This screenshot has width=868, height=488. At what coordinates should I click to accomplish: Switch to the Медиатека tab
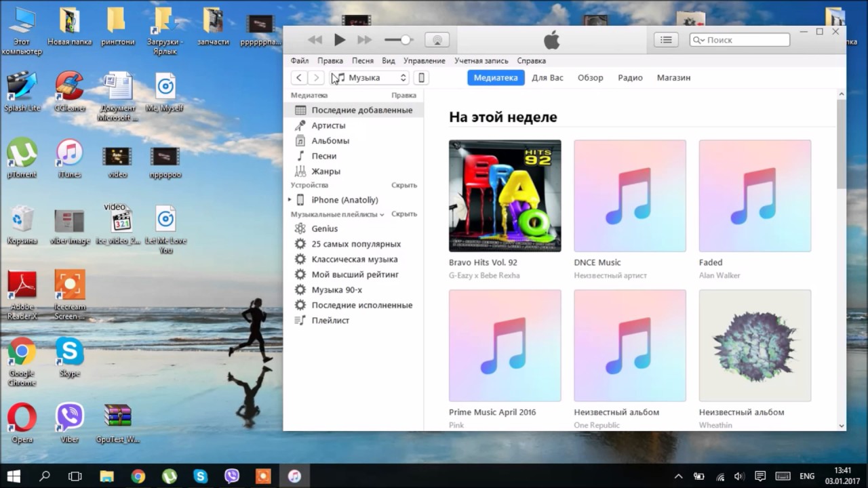point(496,78)
